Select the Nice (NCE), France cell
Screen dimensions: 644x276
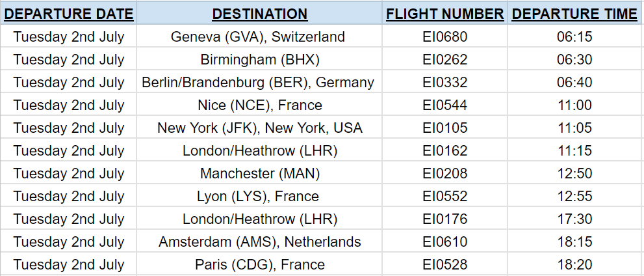(259, 105)
